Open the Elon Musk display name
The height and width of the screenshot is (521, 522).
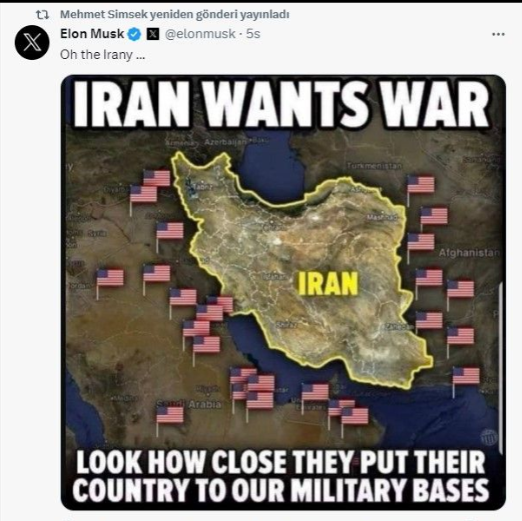pyautogui.click(x=92, y=34)
